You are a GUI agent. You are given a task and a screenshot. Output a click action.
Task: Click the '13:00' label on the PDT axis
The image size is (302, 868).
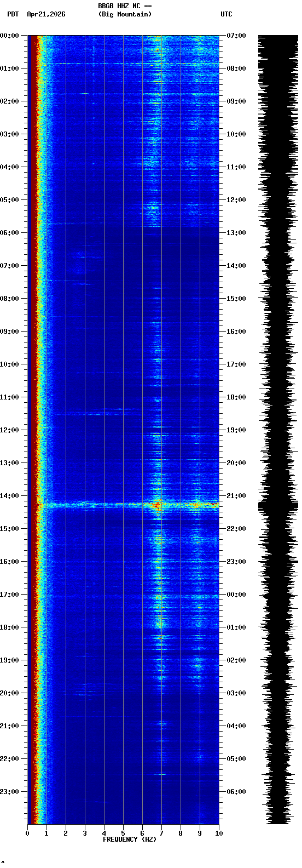[9, 463]
